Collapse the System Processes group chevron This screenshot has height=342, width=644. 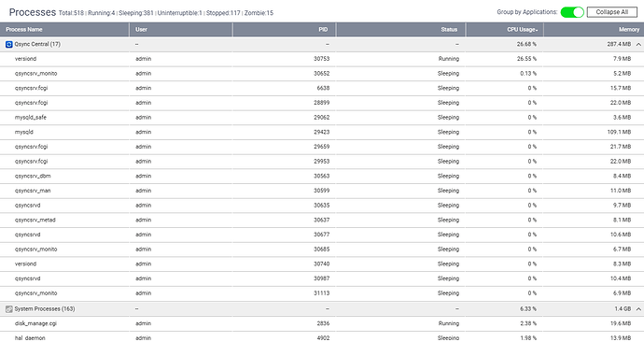tap(638, 309)
